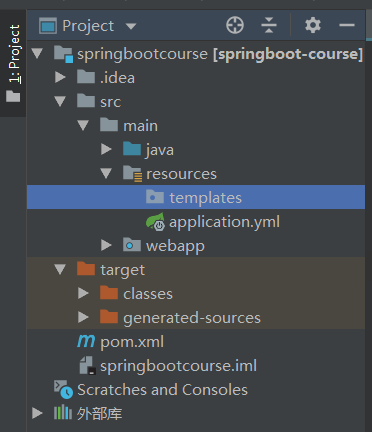Click the orange classes folder icon

pyautogui.click(x=109, y=293)
